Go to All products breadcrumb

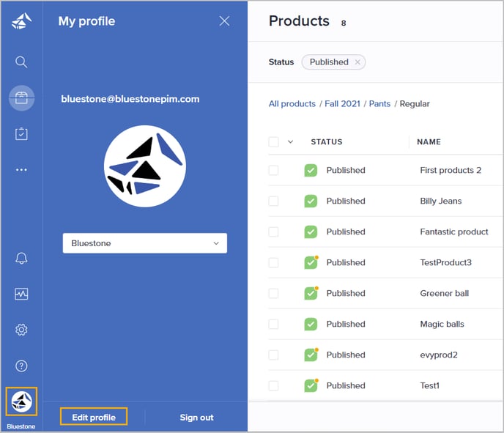pyautogui.click(x=292, y=104)
